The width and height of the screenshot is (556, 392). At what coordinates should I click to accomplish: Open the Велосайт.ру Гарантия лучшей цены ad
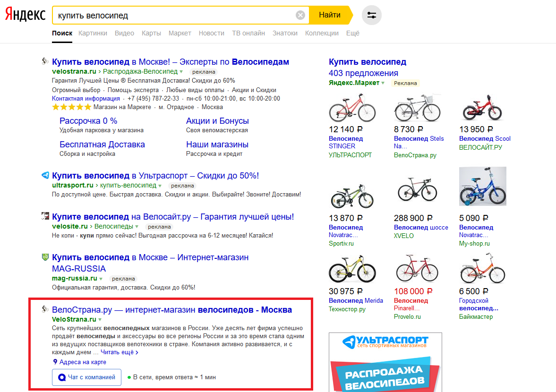tap(173, 217)
